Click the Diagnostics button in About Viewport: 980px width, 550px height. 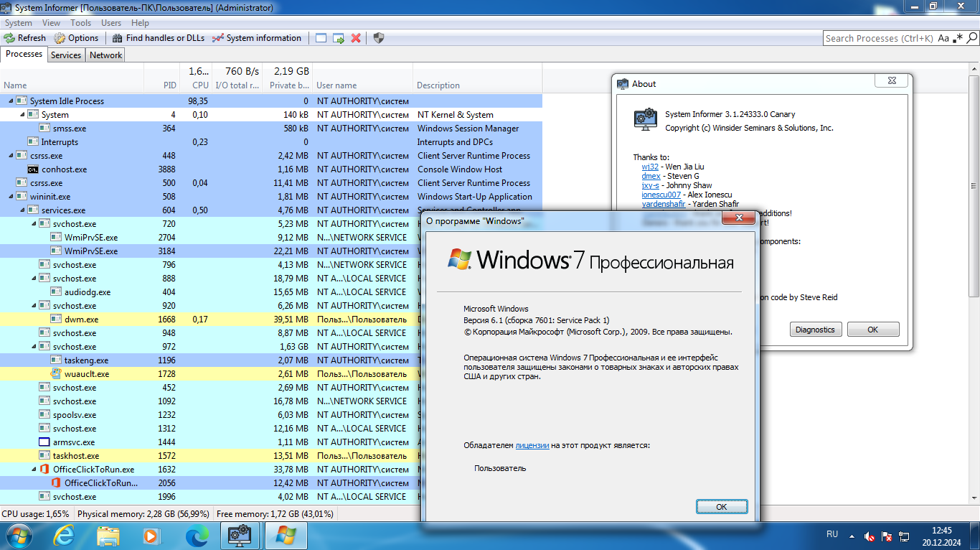[x=815, y=330]
